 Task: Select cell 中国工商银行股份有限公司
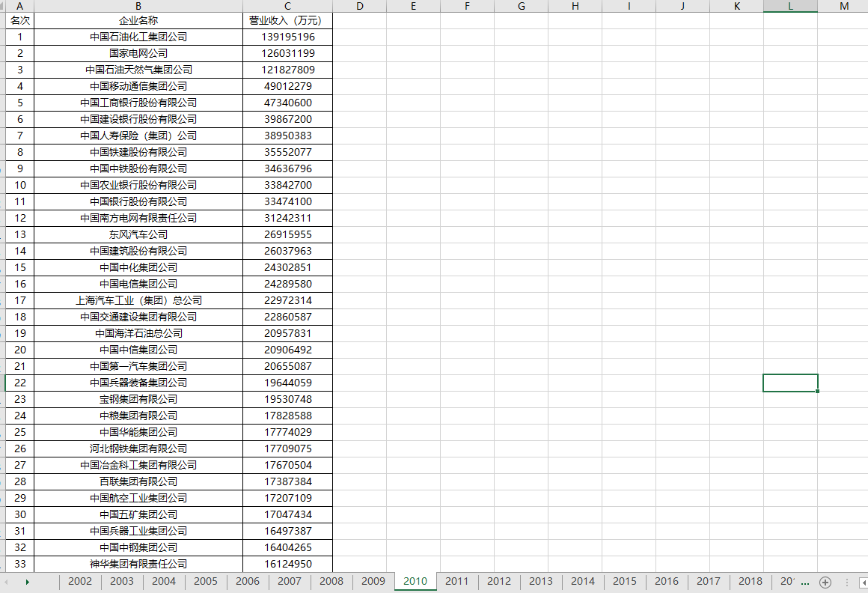pyautogui.click(x=138, y=103)
